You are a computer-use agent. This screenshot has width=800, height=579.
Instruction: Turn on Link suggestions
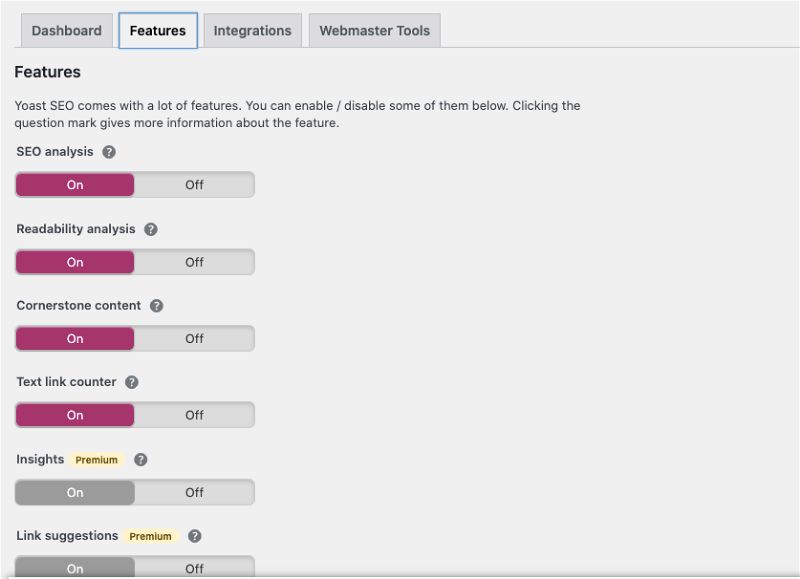point(75,567)
